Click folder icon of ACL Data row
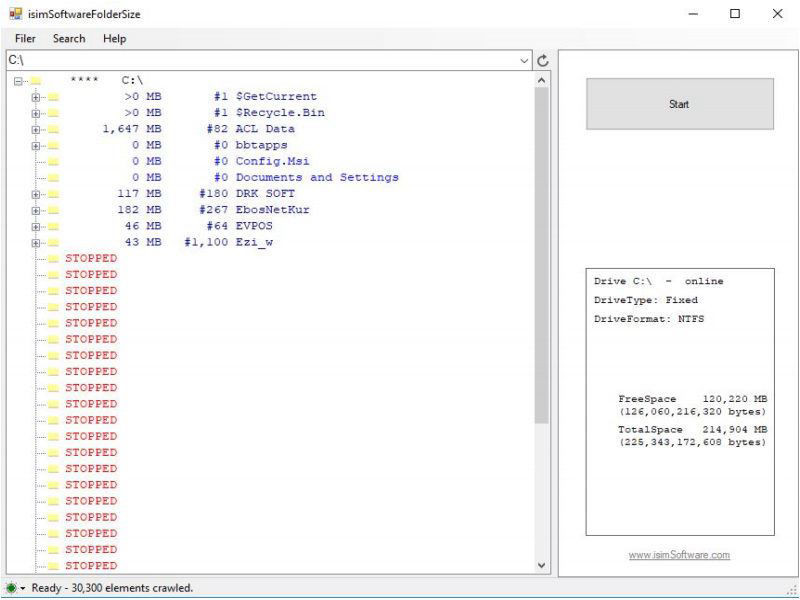The height and width of the screenshot is (600, 800). [x=54, y=130]
